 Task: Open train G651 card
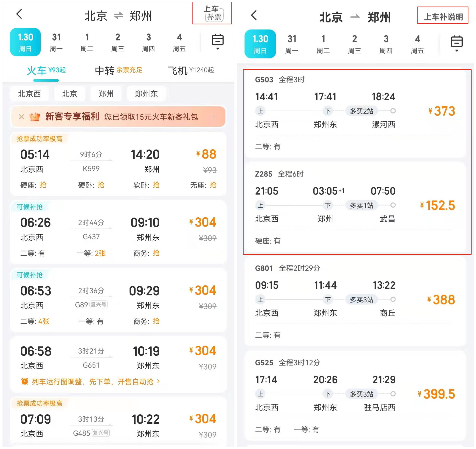[118, 364]
